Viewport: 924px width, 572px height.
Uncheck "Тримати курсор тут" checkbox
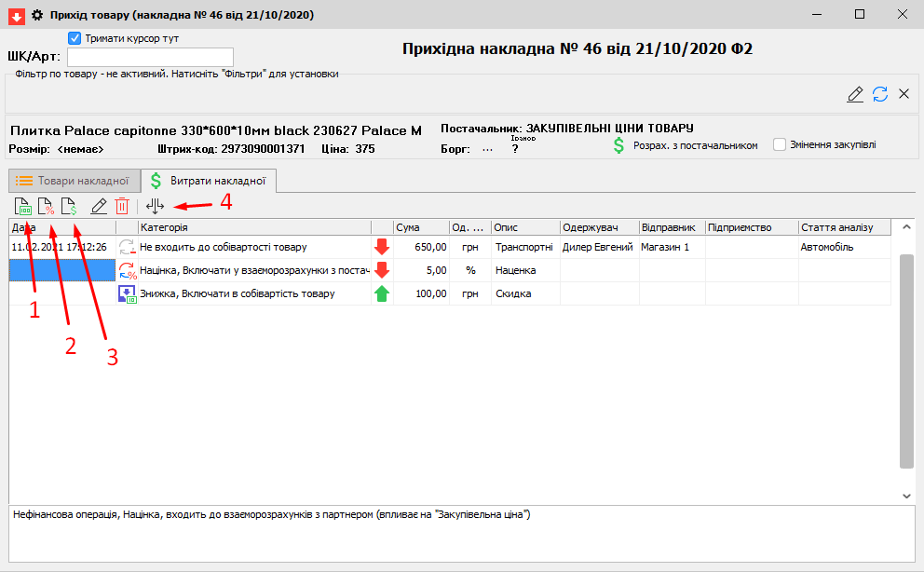(75, 38)
